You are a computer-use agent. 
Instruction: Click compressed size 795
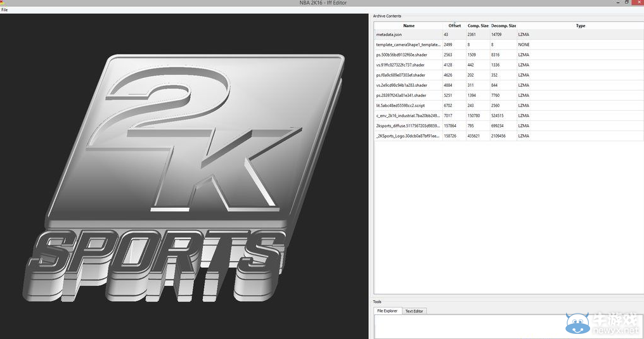pyautogui.click(x=471, y=126)
